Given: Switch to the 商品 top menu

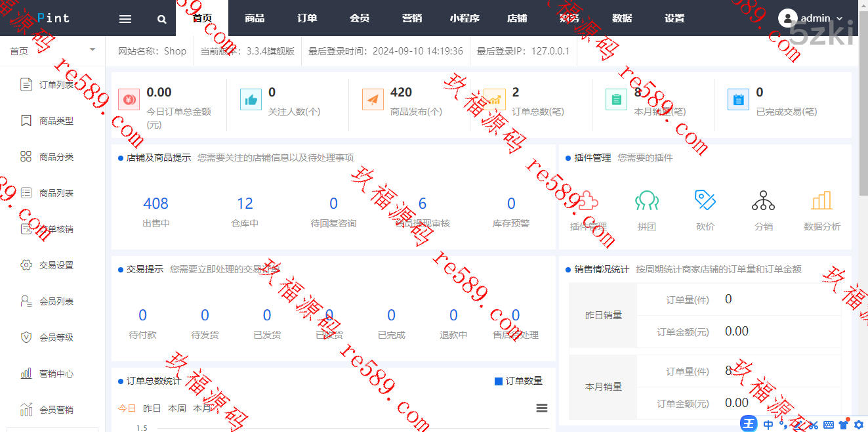Looking at the screenshot, I should point(255,18).
